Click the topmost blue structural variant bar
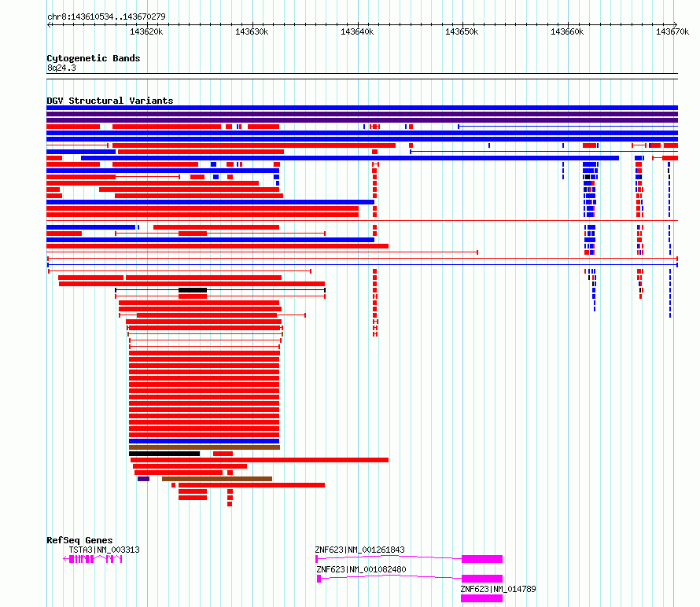 (362, 108)
